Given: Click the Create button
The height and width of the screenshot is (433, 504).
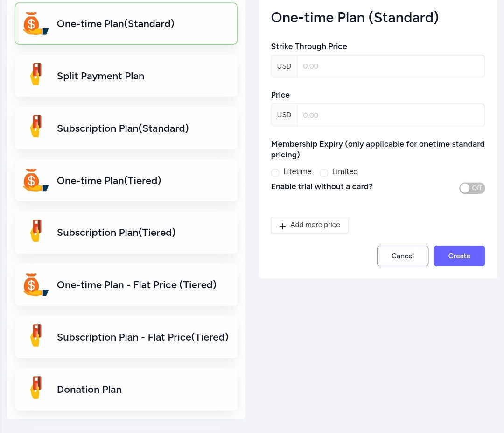Looking at the screenshot, I should (x=459, y=256).
